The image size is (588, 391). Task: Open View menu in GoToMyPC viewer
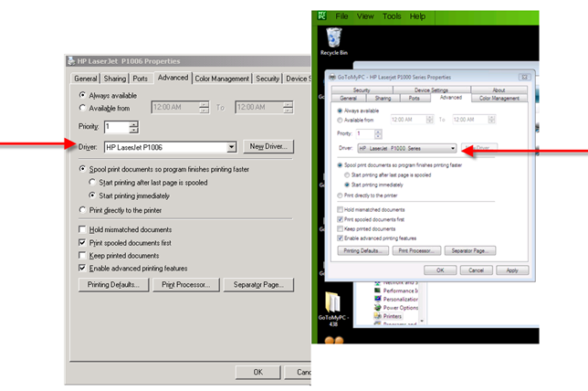[365, 16]
